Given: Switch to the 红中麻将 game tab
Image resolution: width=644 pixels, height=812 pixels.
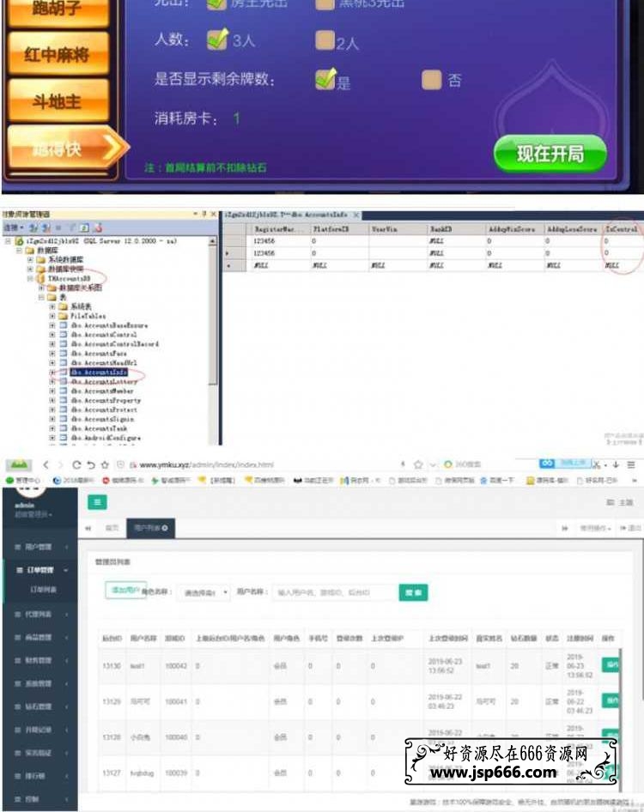Looking at the screenshot, I should click(x=58, y=55).
